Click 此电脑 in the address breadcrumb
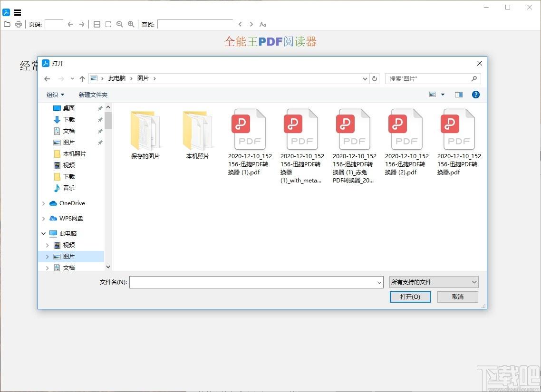This screenshot has height=392, width=541. point(117,78)
